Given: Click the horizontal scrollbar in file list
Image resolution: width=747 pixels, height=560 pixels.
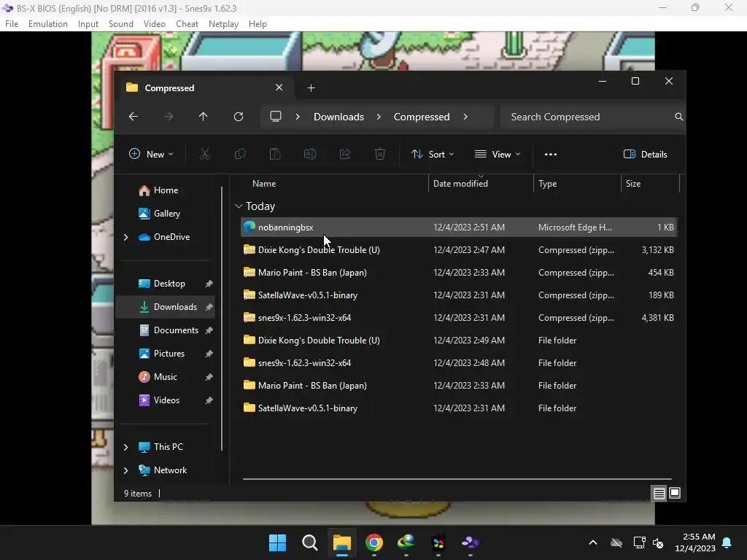Looking at the screenshot, I should tap(457, 478).
